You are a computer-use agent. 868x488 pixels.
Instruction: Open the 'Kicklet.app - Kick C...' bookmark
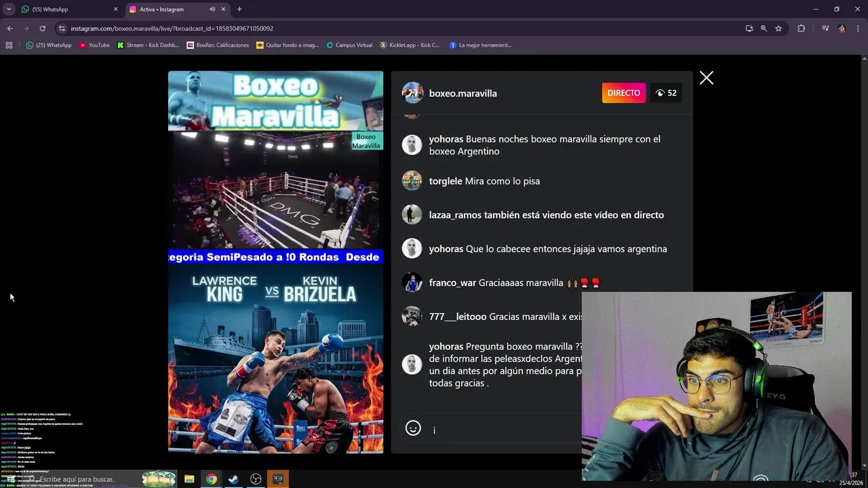[410, 45]
